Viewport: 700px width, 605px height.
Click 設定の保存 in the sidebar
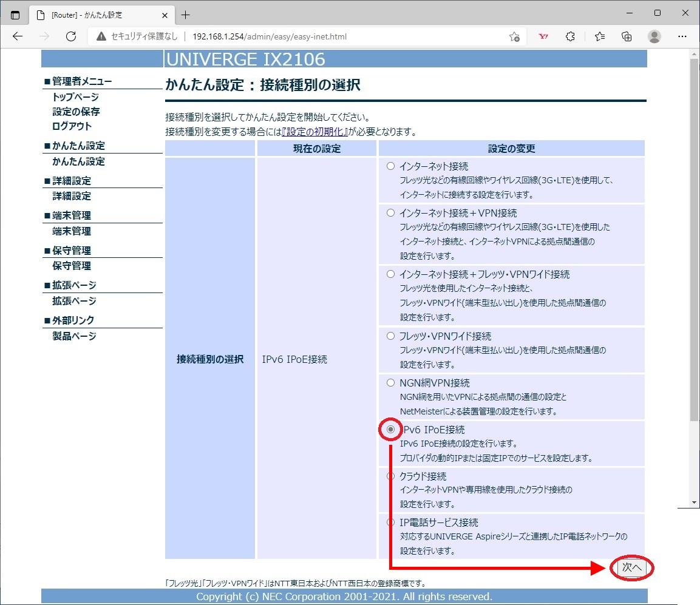[x=76, y=112]
